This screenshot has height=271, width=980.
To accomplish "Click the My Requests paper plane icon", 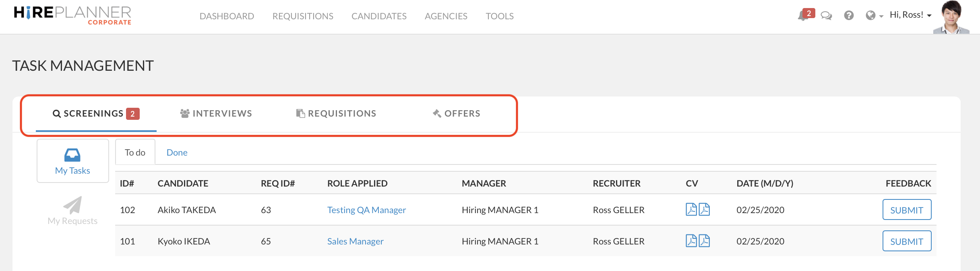I will tap(72, 205).
